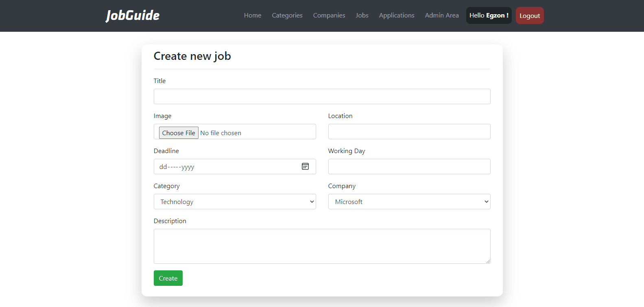The image size is (644, 307).
Task: Open the Jobs nav link
Action: coord(362,15)
